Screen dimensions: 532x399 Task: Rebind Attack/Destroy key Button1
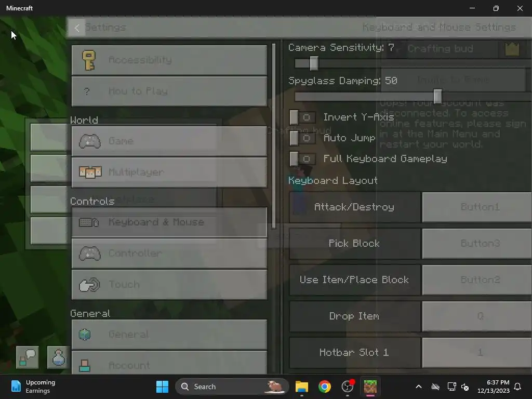477,207
